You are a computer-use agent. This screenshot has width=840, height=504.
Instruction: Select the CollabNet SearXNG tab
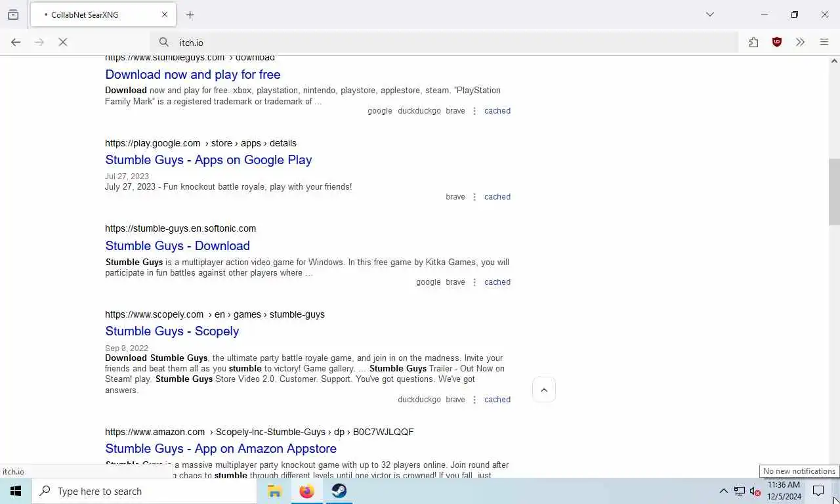[103, 14]
